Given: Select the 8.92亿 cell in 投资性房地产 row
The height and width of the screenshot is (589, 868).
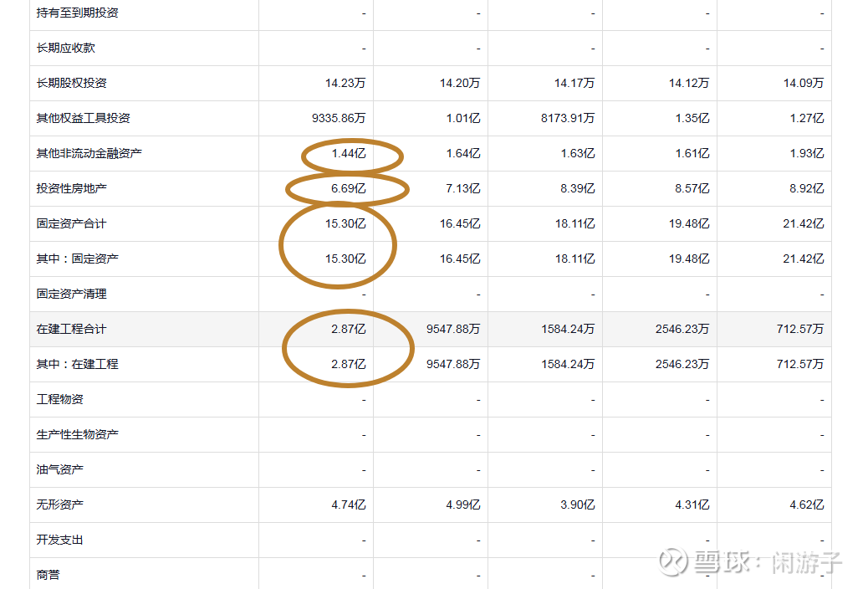Looking at the screenshot, I should click(x=807, y=189).
